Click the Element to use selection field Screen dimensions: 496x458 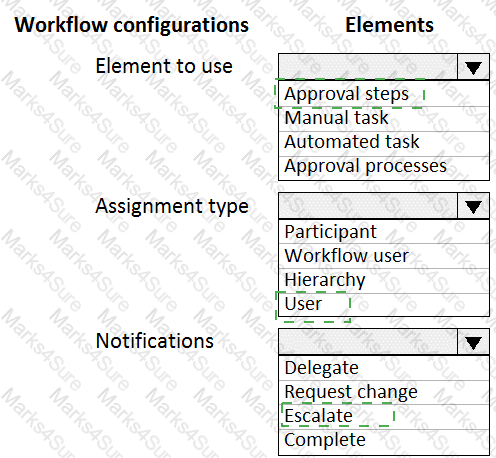click(368, 67)
